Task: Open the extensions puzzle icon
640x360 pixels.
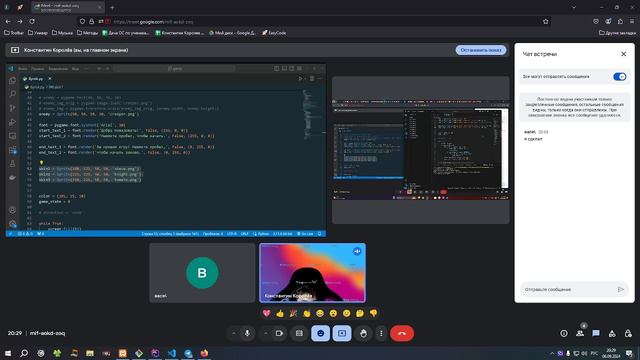Action: point(620,21)
